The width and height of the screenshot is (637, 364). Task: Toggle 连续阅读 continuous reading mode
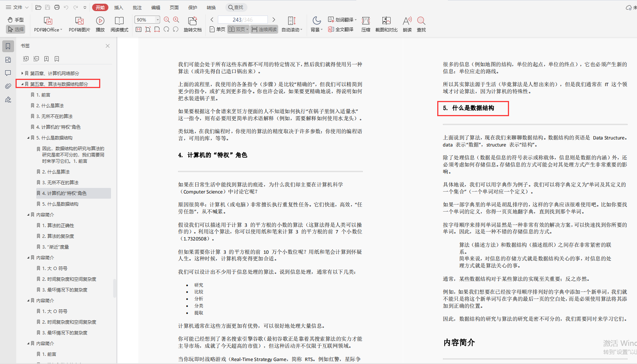coord(264,30)
